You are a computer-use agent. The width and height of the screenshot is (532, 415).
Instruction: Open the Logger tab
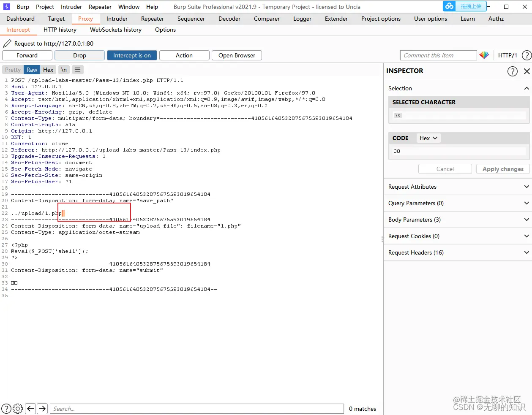[x=302, y=19]
